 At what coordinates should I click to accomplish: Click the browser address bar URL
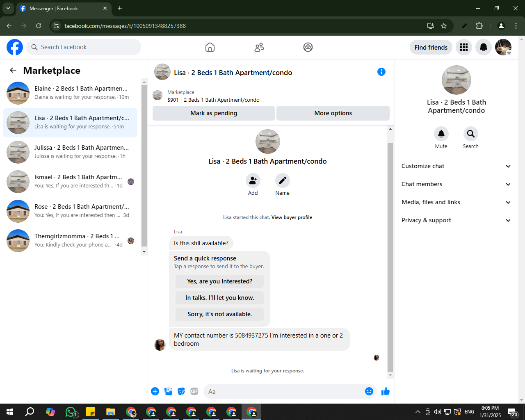pyautogui.click(x=125, y=26)
